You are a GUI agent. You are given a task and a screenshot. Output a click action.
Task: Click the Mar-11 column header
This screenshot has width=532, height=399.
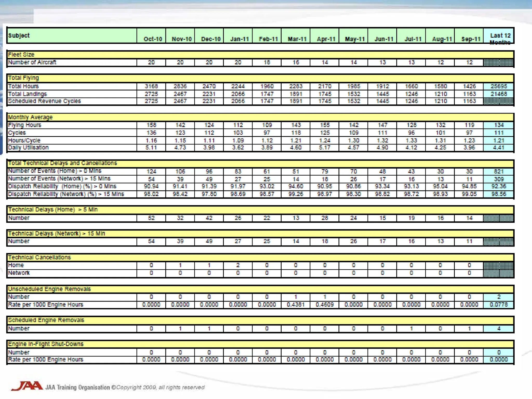(297, 39)
